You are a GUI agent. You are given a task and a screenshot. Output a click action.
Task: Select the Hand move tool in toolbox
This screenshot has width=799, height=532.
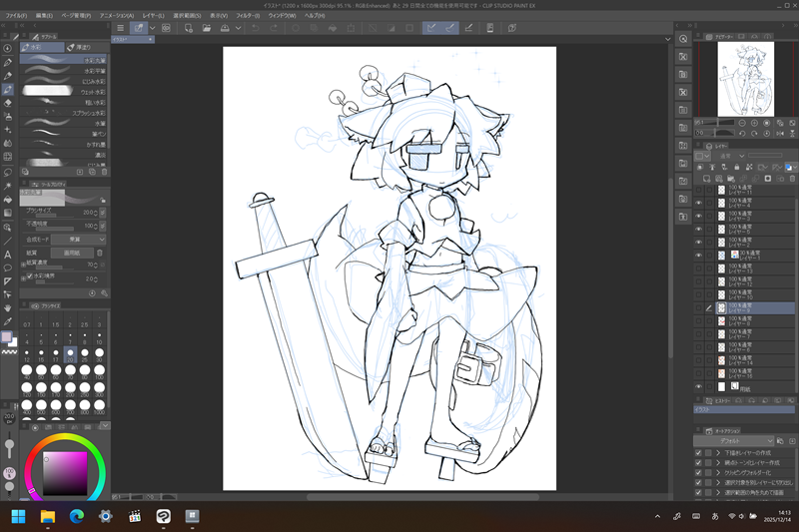pyautogui.click(x=8, y=308)
